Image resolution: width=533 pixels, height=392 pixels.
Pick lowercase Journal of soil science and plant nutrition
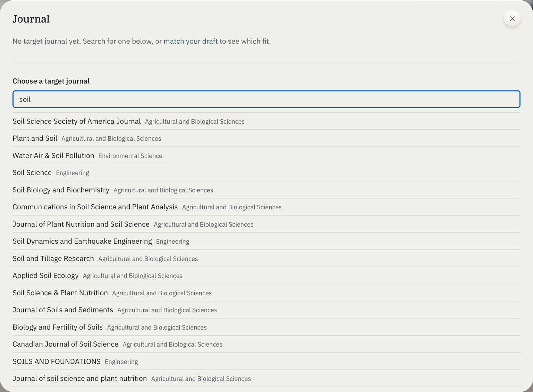[266, 378]
